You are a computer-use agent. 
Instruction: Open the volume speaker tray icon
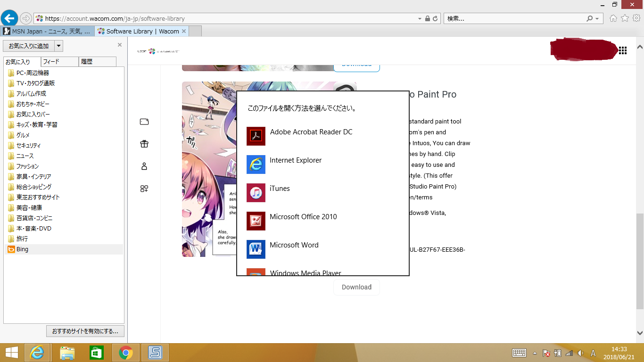tap(580, 353)
